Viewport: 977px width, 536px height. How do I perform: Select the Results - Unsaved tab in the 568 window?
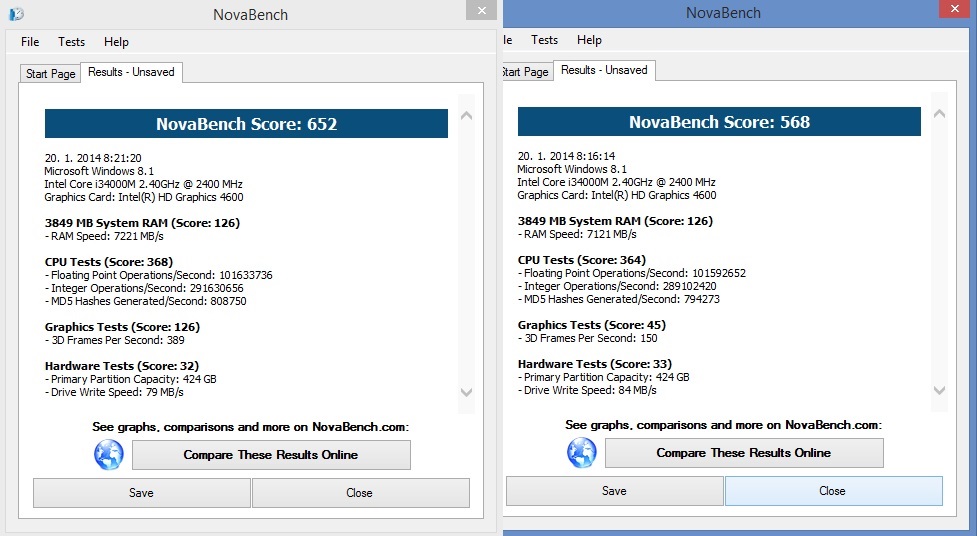pyautogui.click(x=604, y=70)
